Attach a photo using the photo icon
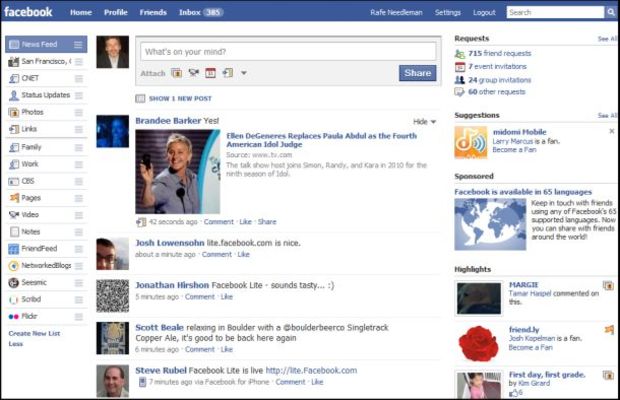The height and width of the screenshot is (400, 620). pos(176,73)
